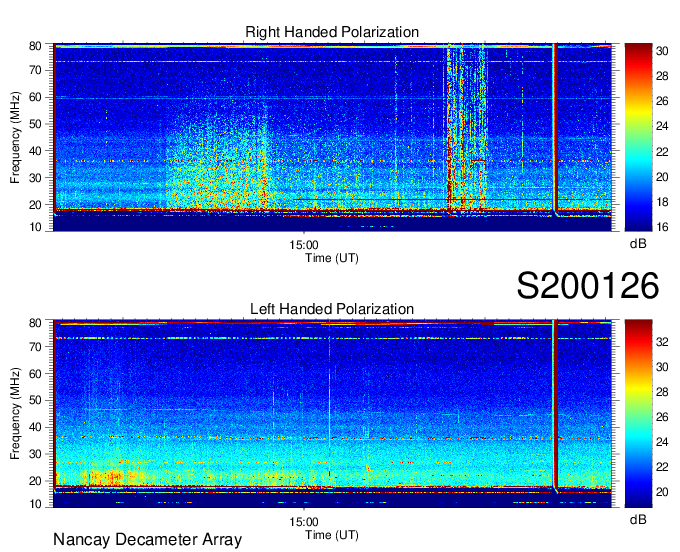Click the 40 MHz tick of Left Handed plot
680x552 pixels.
35,427
